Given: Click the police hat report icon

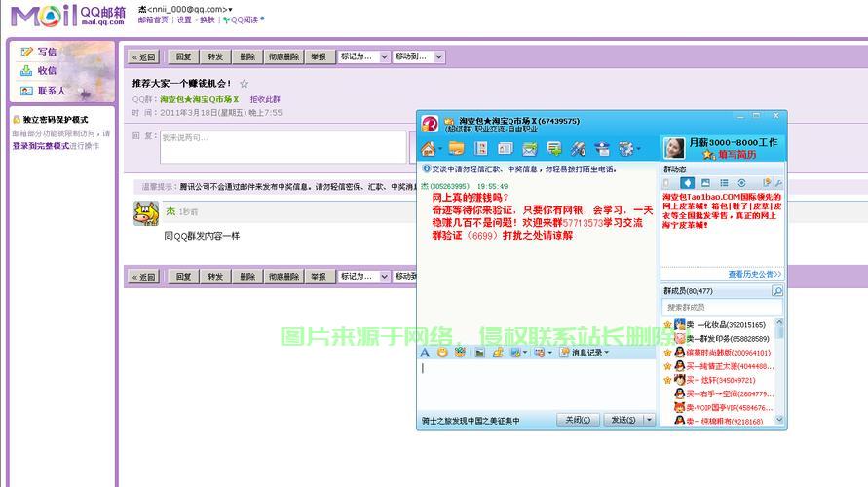Looking at the screenshot, I should [x=602, y=148].
